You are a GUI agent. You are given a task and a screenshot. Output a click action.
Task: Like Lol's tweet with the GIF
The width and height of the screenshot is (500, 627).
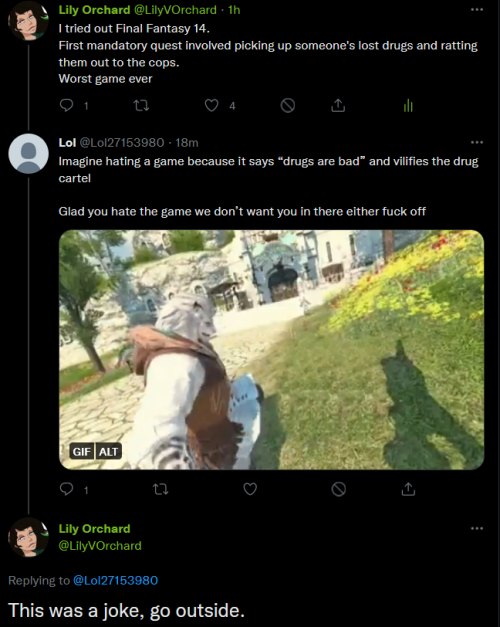(x=250, y=489)
